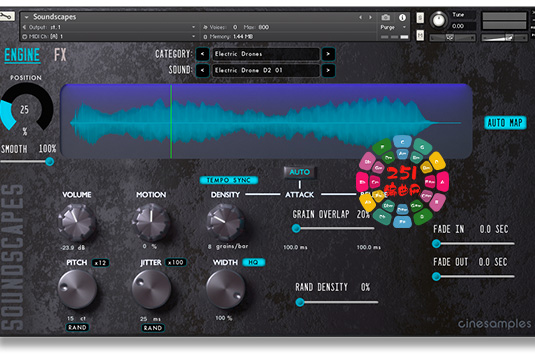
Task: Click the MIDI channel icon
Action: (x=25, y=36)
